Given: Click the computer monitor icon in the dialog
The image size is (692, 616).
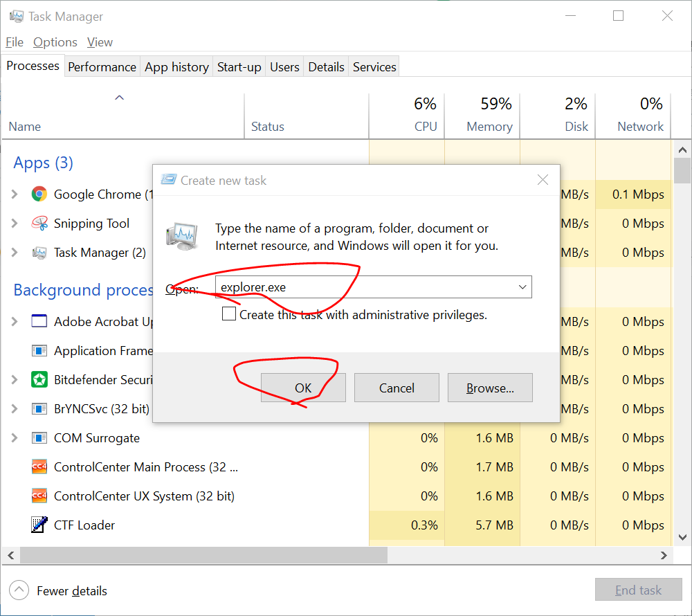Looking at the screenshot, I should click(182, 236).
